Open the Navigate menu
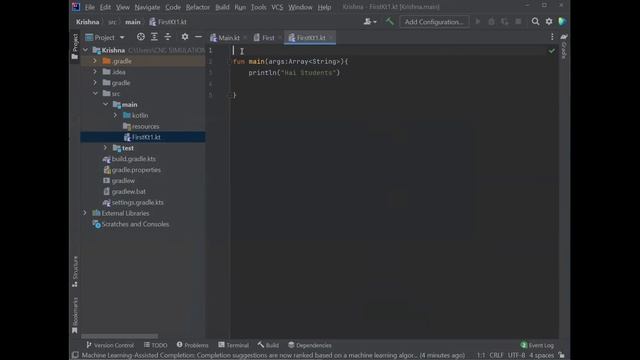 coord(147,7)
